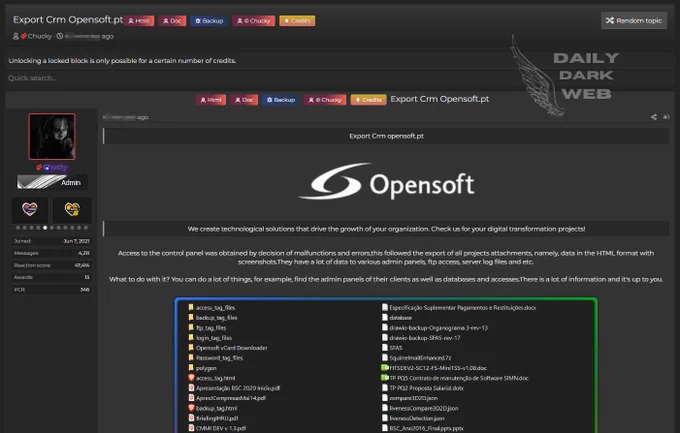Image resolution: width=680 pixels, height=433 pixels.
Task: Click the drawio-backup-SFAS-rev-17 file name
Action: (425, 338)
